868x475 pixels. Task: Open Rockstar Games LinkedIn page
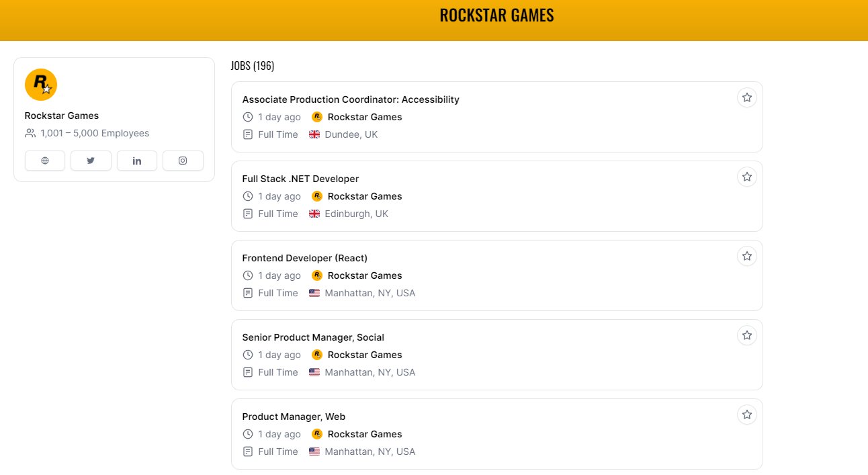click(137, 161)
